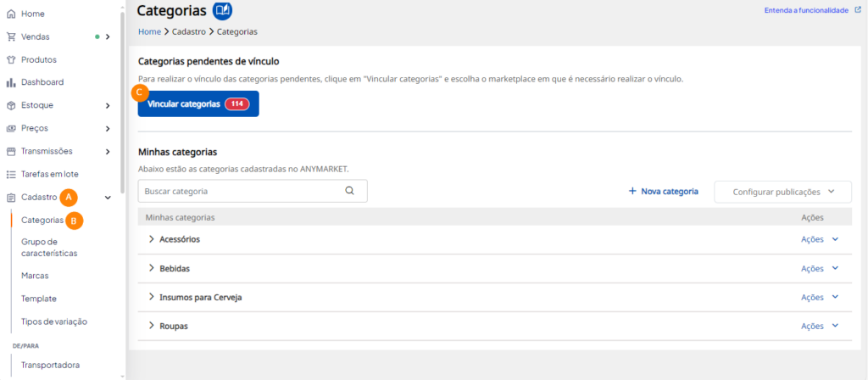Expand the Roupas category row

151,326
